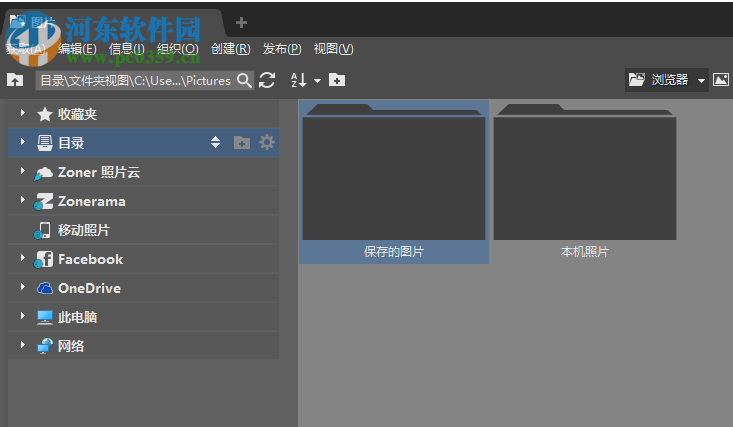Expand the Zonerama node

click(22, 200)
